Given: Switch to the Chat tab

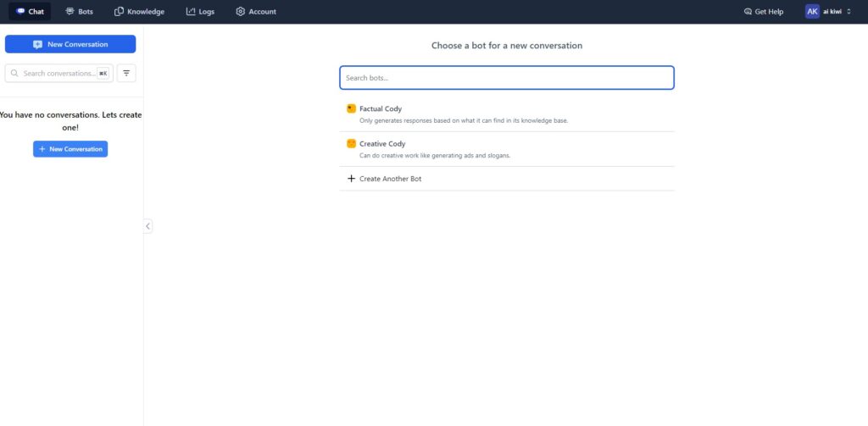Looking at the screenshot, I should pyautogui.click(x=30, y=11).
